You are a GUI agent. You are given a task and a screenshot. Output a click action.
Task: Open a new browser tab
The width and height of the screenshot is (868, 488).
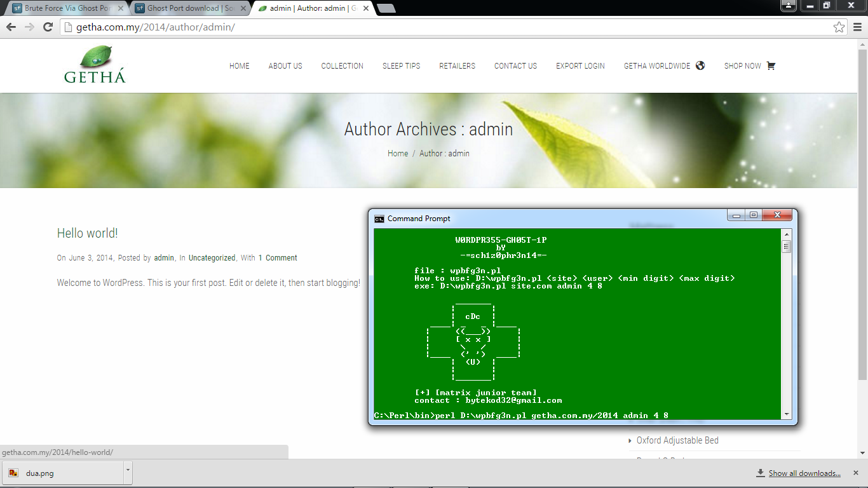coord(386,8)
